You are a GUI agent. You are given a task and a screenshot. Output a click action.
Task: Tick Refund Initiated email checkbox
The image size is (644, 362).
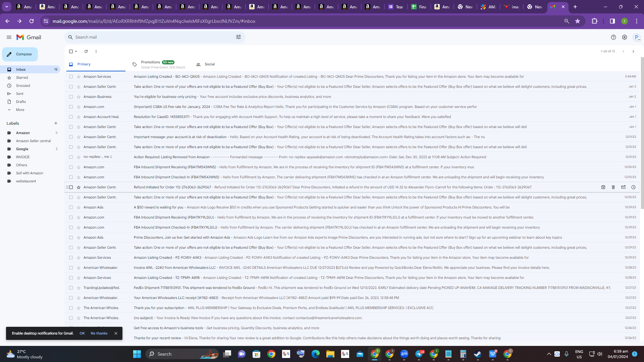(x=71, y=187)
